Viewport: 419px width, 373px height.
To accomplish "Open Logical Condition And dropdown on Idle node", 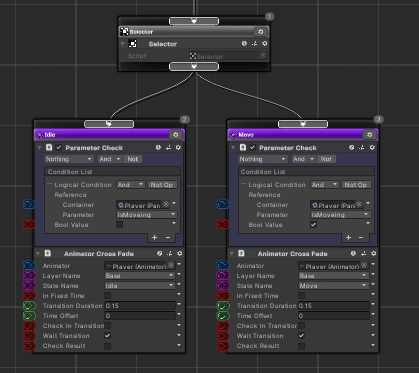I will click(130, 185).
